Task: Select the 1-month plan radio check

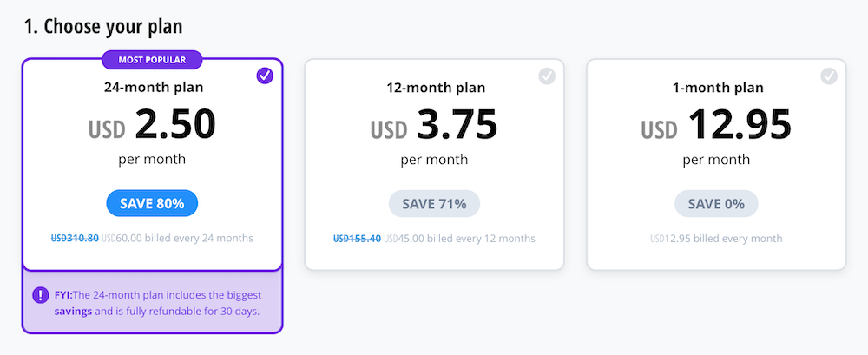Action: tap(829, 76)
